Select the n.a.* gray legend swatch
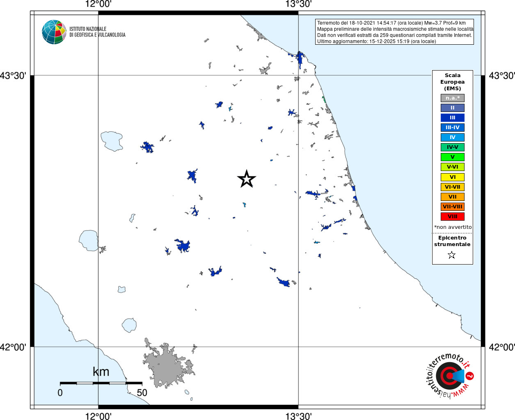Screen dimensions: 515x420 pyautogui.click(x=453, y=98)
